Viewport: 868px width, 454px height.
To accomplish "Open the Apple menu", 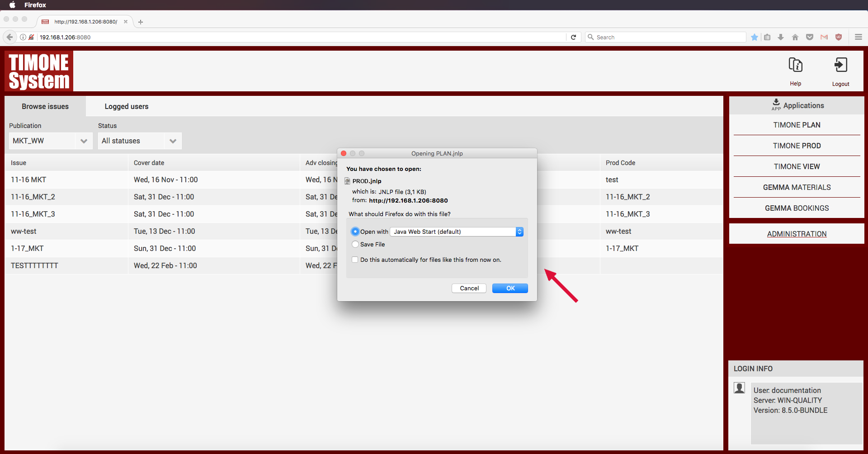I will click(x=12, y=5).
